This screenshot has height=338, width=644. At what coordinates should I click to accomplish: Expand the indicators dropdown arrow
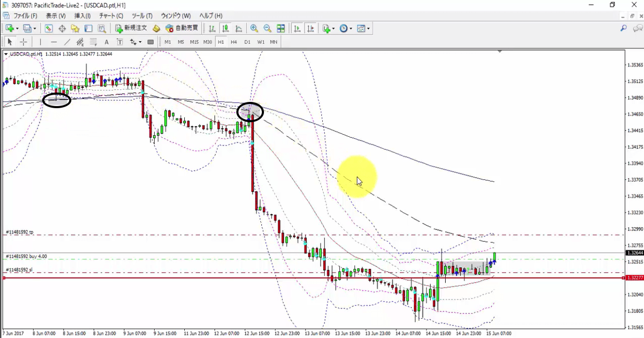click(334, 29)
